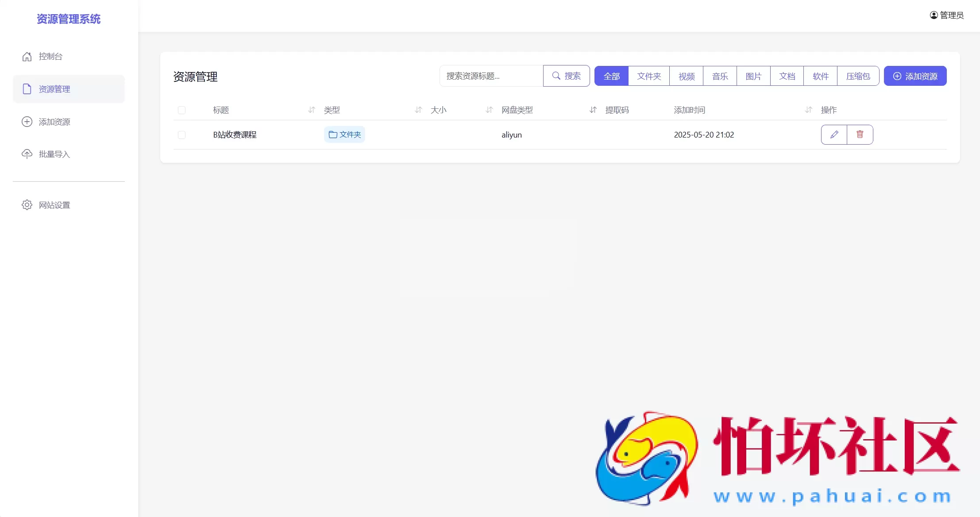Open 网站设置 using the gear icon
Screen dimensions: 980x517
pyautogui.click(x=27, y=205)
